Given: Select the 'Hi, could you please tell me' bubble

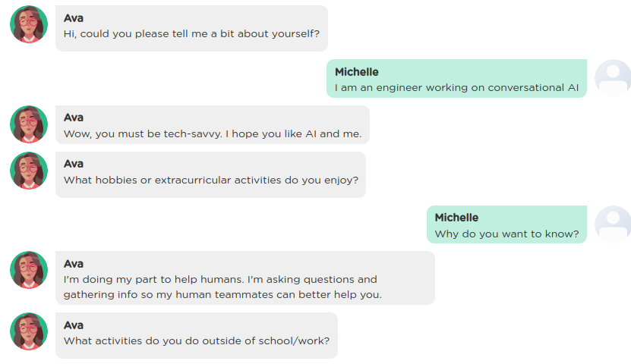Looking at the screenshot, I should [191, 28].
